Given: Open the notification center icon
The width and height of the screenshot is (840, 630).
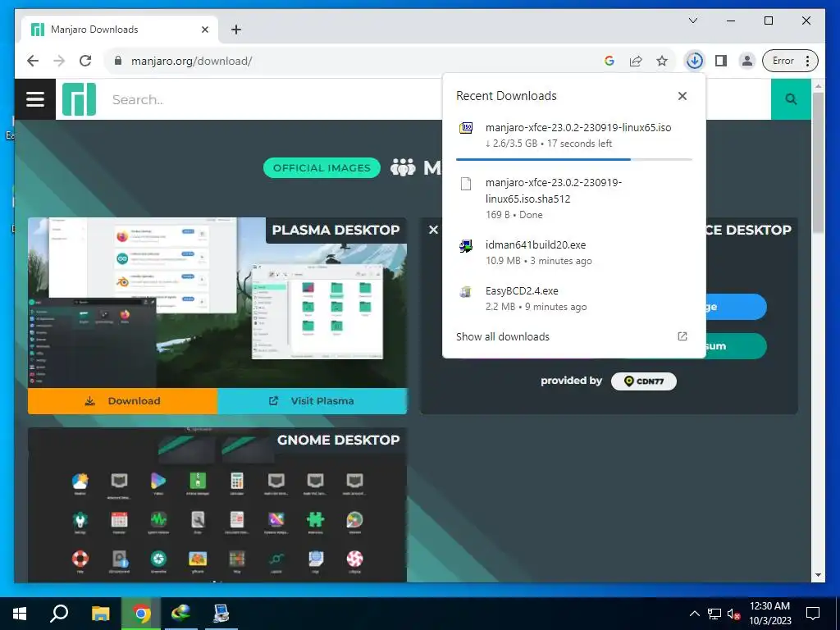Looking at the screenshot, I should click(x=813, y=614).
